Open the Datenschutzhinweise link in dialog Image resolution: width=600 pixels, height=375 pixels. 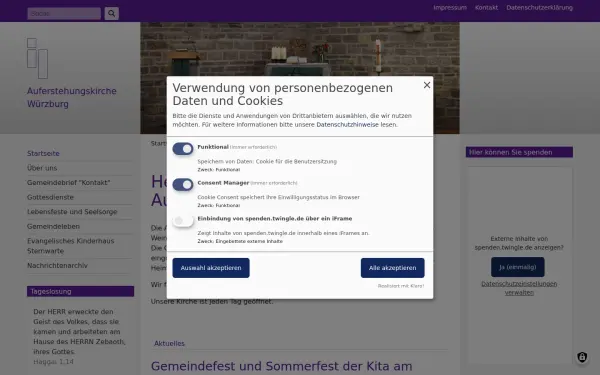point(347,124)
